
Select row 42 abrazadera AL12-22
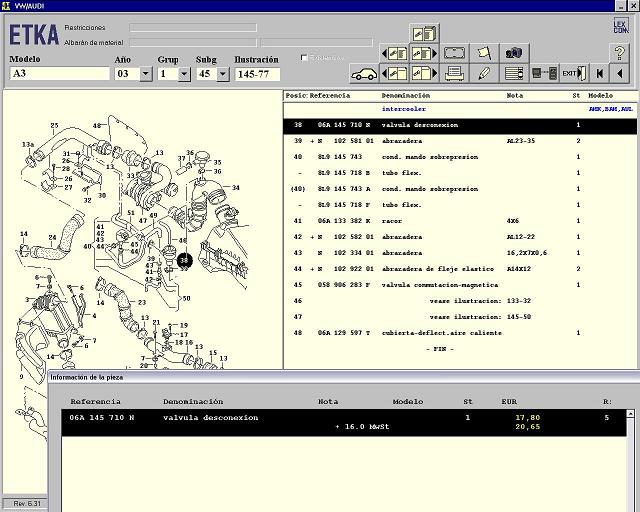pos(460,237)
